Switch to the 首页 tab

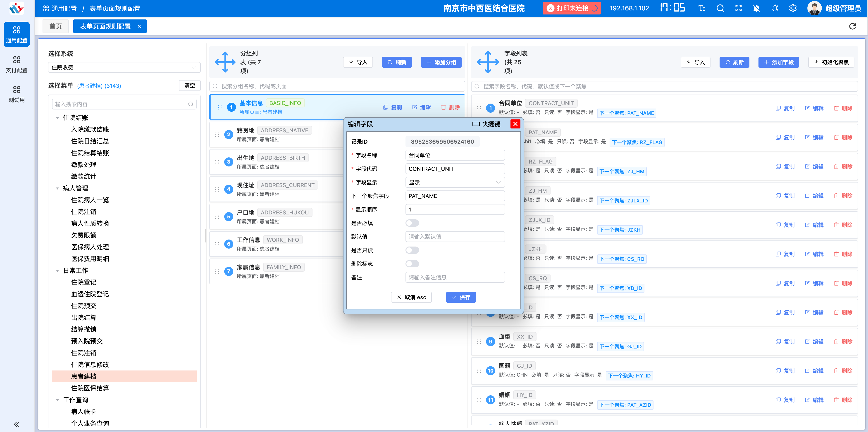pos(56,26)
